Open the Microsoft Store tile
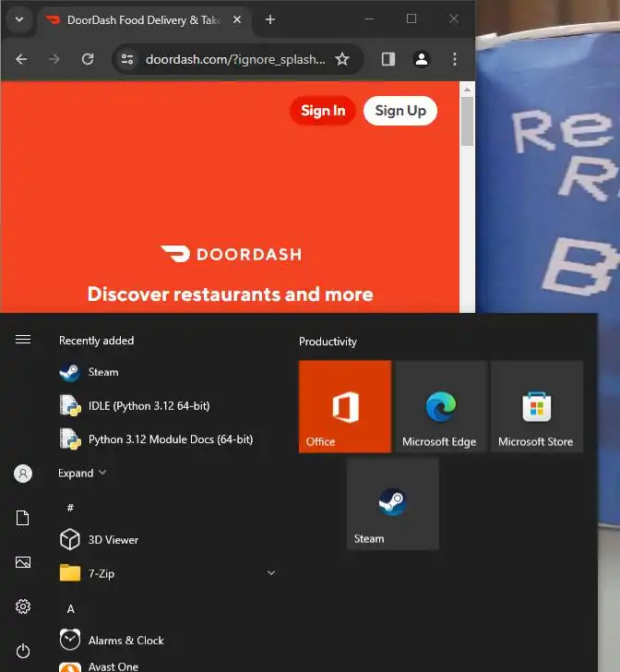620x672 pixels. (x=537, y=407)
